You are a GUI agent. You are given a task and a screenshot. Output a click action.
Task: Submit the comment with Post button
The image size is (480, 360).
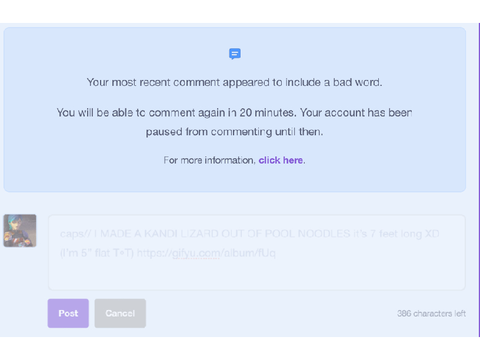68,313
